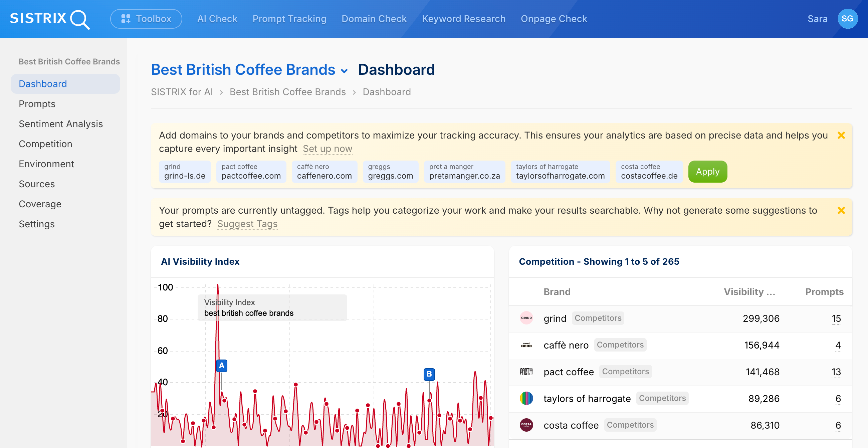Image resolution: width=868 pixels, height=448 pixels.
Task: Click the costa coffee brand logo
Action: pos(526,425)
